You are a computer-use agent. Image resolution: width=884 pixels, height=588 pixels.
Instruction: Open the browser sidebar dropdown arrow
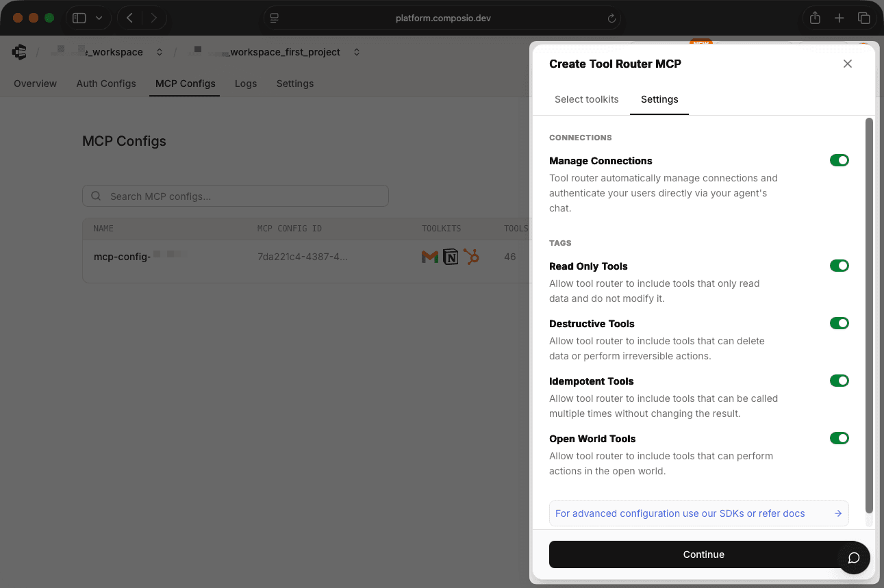[99, 18]
